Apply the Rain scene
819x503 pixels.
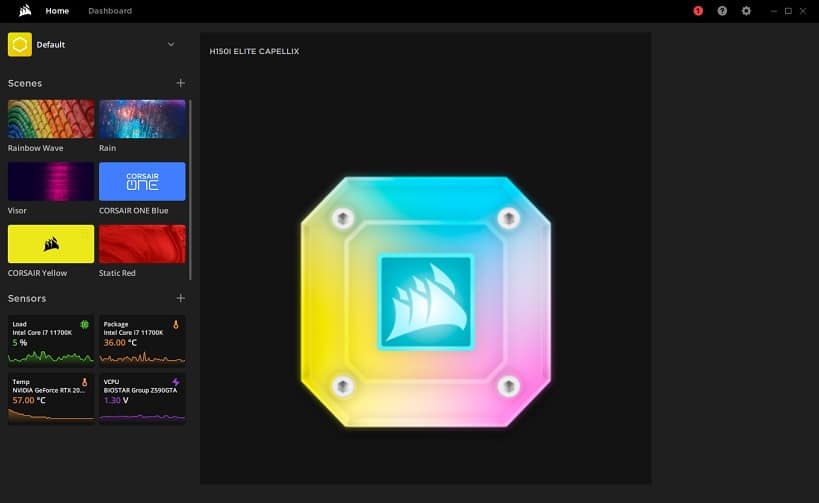(x=142, y=119)
